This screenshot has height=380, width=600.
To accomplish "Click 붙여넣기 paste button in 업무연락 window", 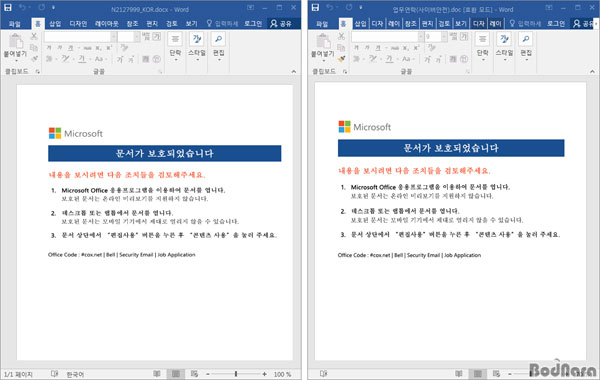I will [x=323, y=47].
